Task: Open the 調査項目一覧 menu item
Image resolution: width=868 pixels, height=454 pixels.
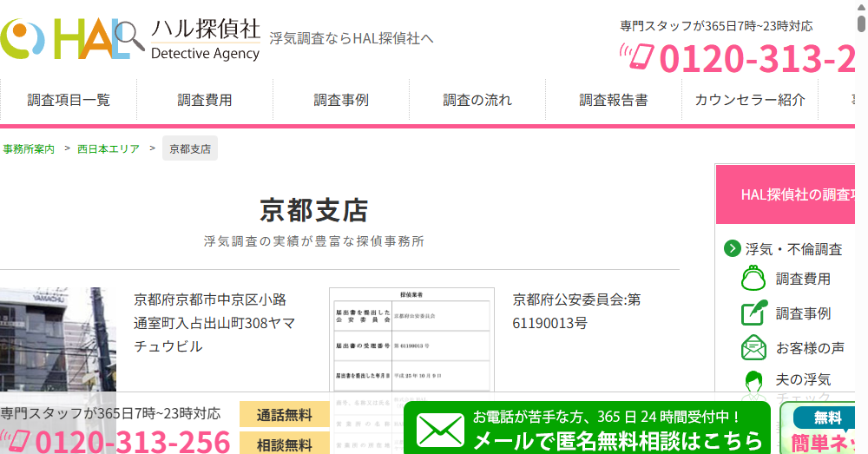Action: [69, 100]
